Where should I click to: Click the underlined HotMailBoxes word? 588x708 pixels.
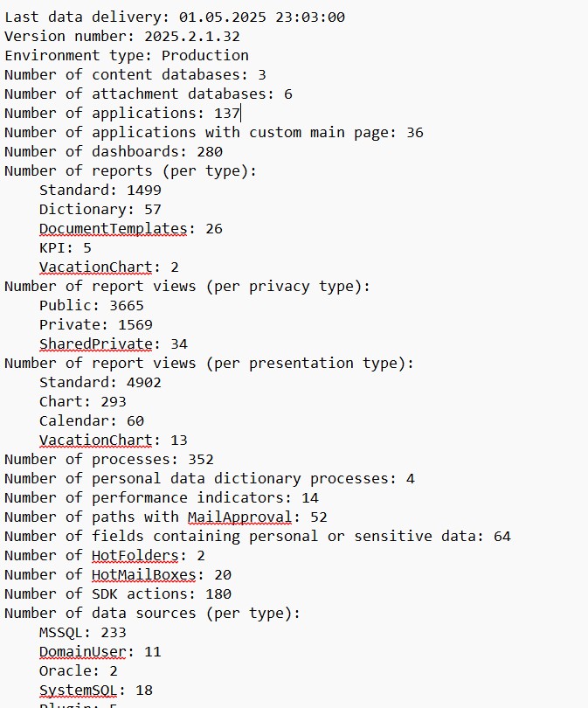pos(143,575)
